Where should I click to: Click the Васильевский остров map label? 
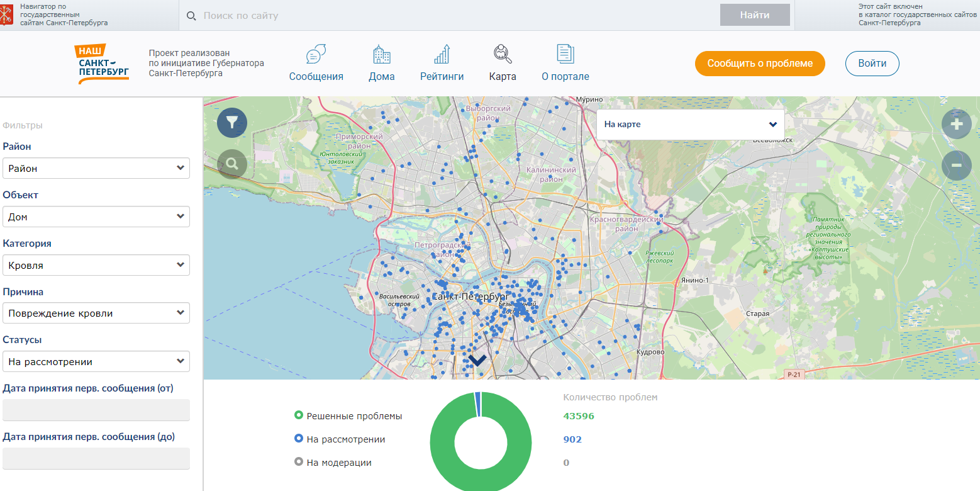click(x=399, y=300)
